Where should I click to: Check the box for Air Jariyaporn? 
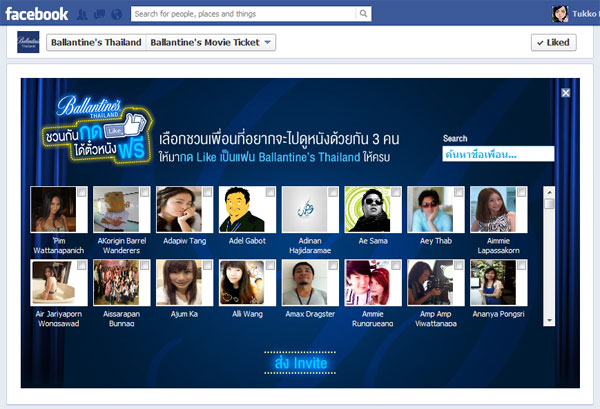[82, 265]
